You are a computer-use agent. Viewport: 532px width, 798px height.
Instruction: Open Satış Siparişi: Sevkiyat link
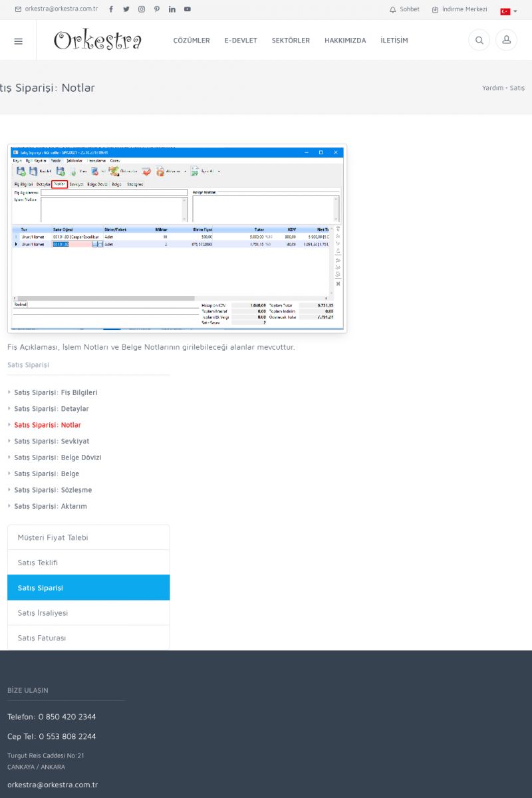point(51,441)
